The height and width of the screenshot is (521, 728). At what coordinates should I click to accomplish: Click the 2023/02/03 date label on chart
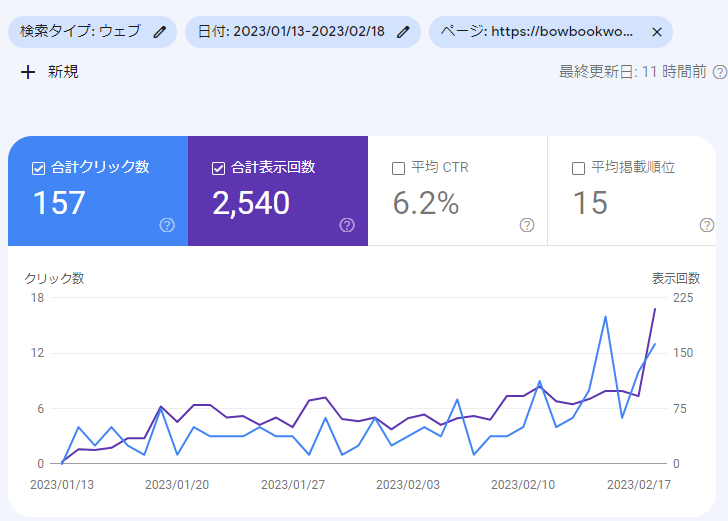pyautogui.click(x=408, y=485)
